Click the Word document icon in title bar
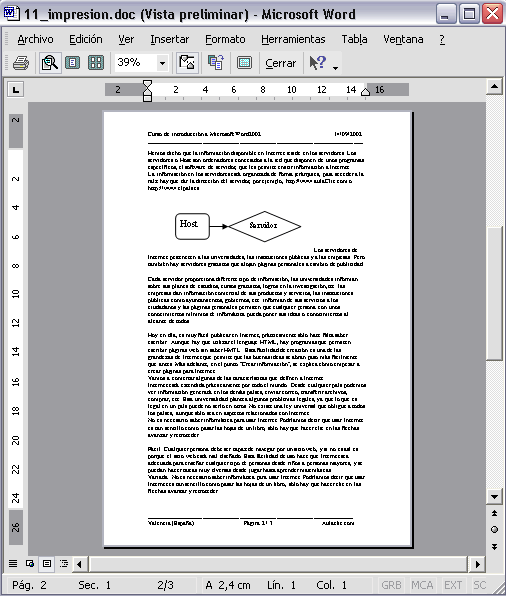Image resolution: width=506 pixels, height=596 pixels. pos(12,13)
